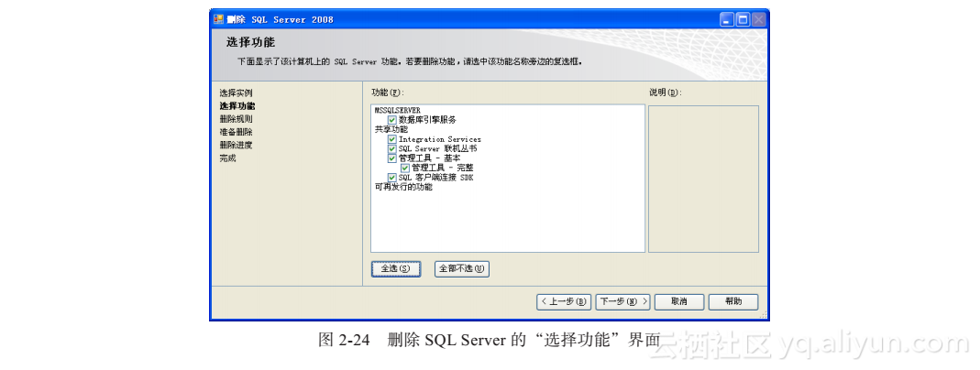Maximize the 删除 SQL Server 2008 window

pyautogui.click(x=743, y=19)
